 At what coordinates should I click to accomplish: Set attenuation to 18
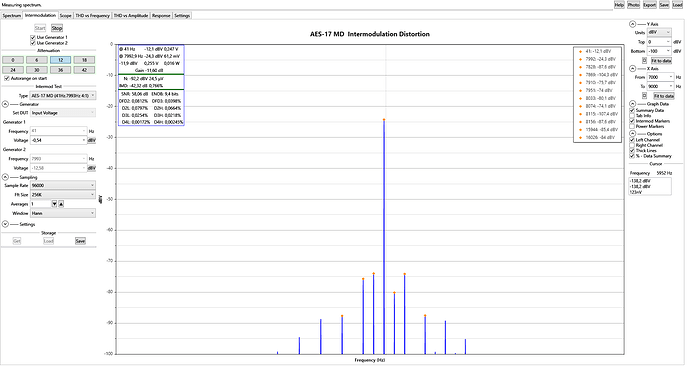84,60
